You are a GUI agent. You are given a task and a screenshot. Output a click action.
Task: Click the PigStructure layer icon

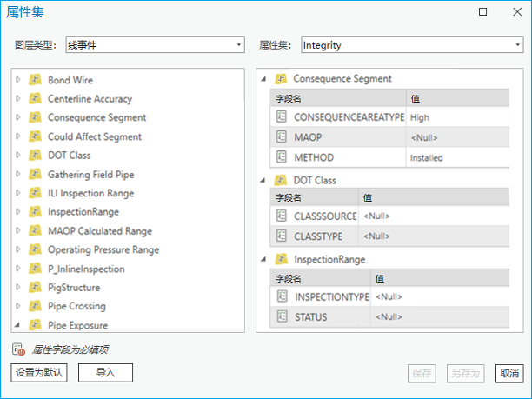tap(35, 288)
